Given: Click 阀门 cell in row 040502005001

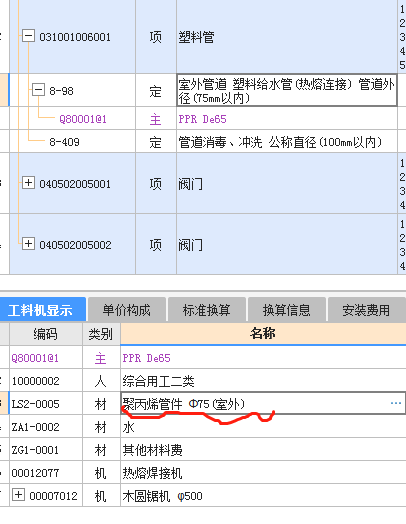Looking at the screenshot, I should click(287, 183).
